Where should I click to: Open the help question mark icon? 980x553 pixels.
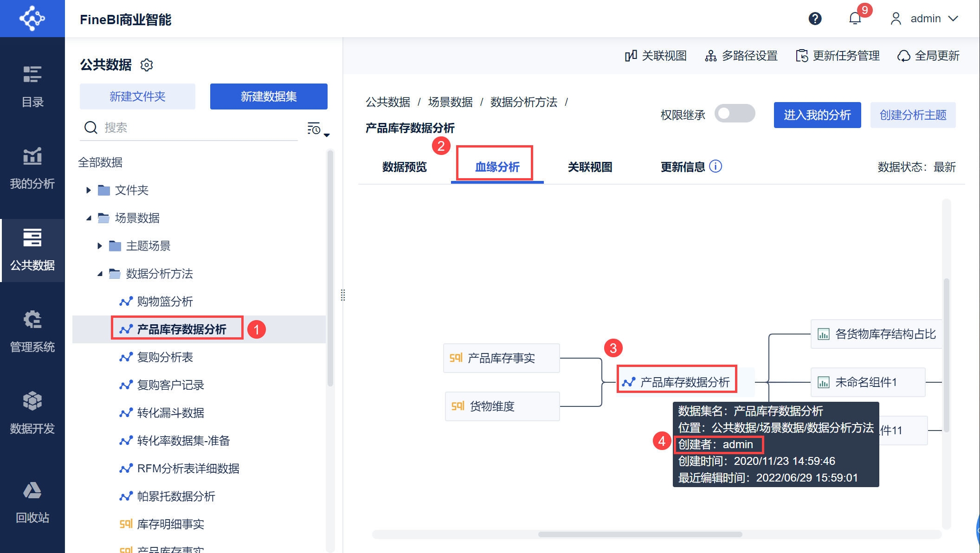coord(815,19)
